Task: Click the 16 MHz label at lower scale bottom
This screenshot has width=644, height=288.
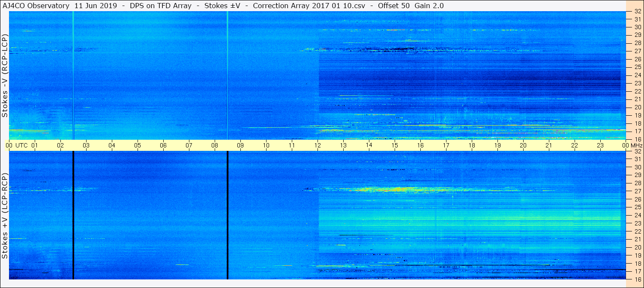Action: pyautogui.click(x=637, y=279)
